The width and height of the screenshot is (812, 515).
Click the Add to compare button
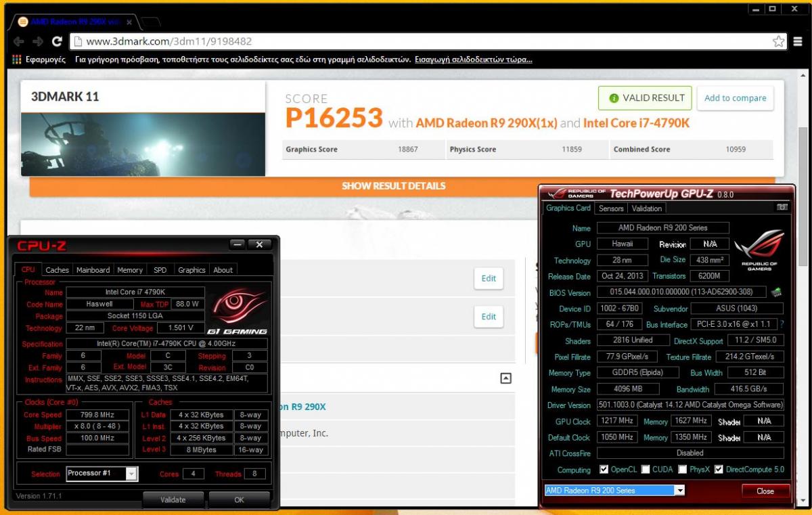735,98
